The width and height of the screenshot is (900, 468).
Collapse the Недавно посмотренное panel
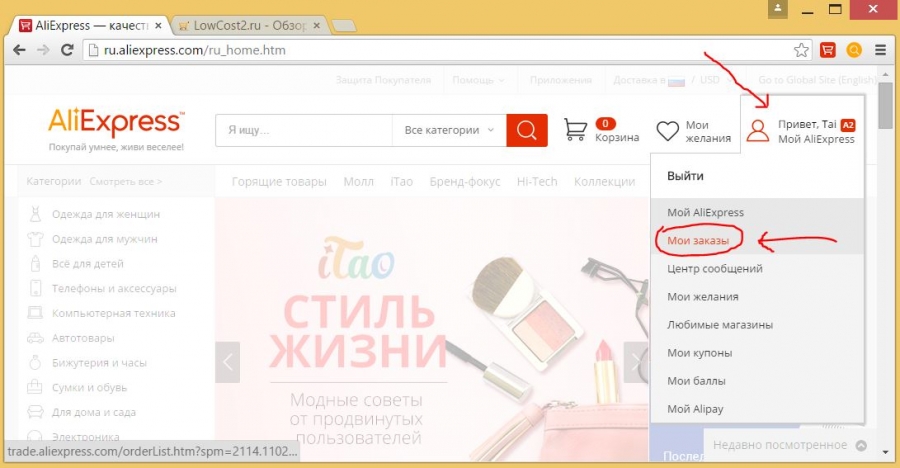861,445
